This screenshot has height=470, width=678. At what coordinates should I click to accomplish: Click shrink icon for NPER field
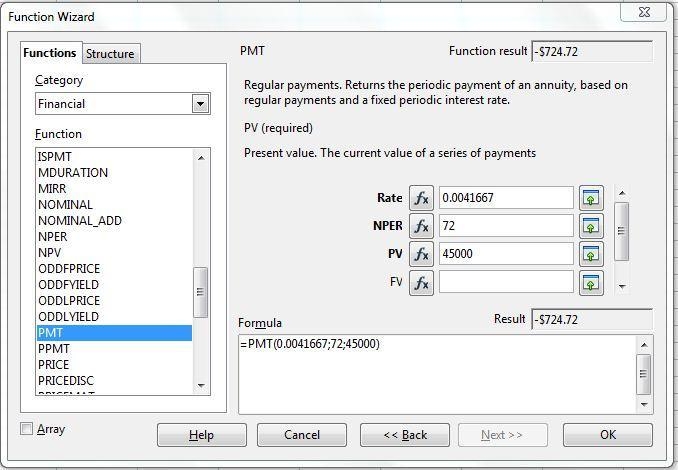click(x=591, y=226)
